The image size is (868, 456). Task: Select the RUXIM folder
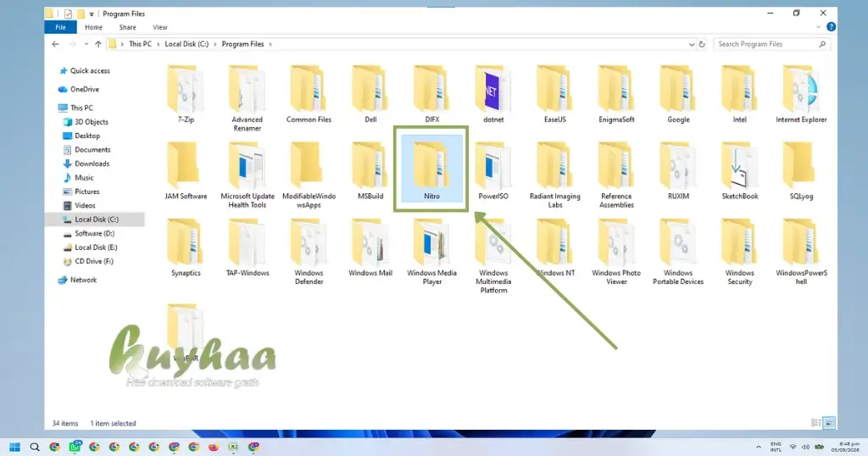[678, 171]
